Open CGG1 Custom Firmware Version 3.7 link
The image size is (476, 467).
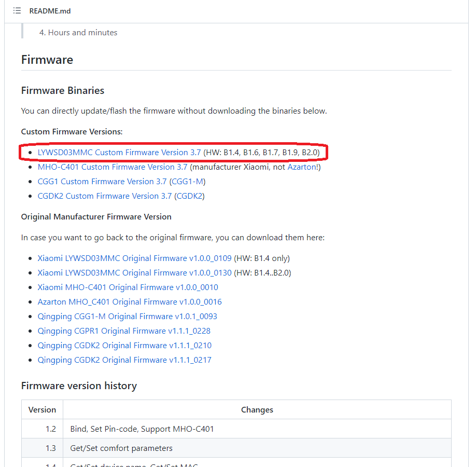click(102, 182)
